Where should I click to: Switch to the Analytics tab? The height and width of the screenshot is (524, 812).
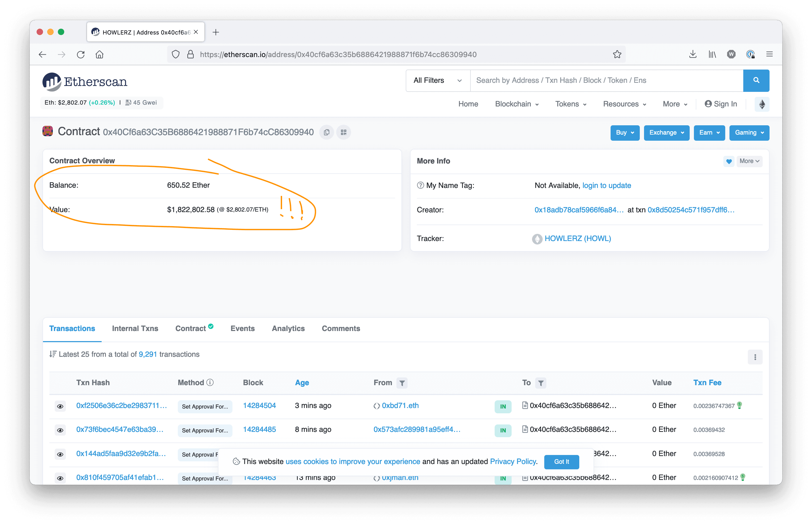288,328
